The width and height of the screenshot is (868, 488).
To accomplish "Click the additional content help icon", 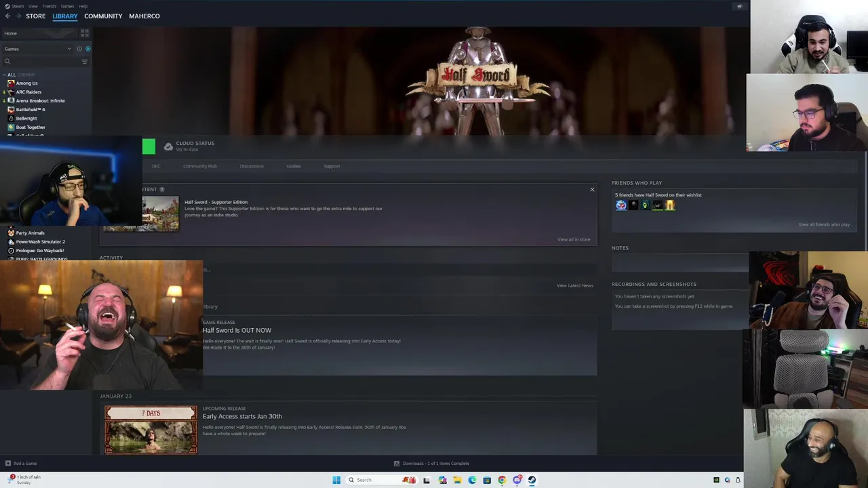I will coord(161,190).
